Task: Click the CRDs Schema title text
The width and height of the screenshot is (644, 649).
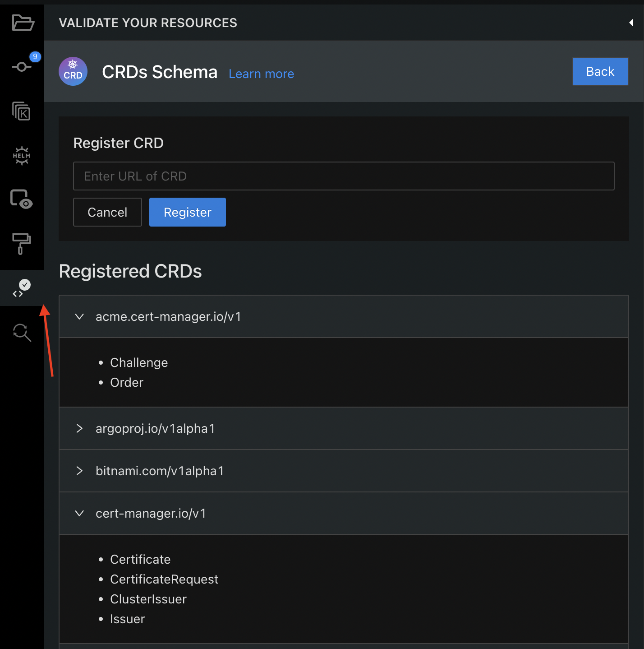Action: 160,72
